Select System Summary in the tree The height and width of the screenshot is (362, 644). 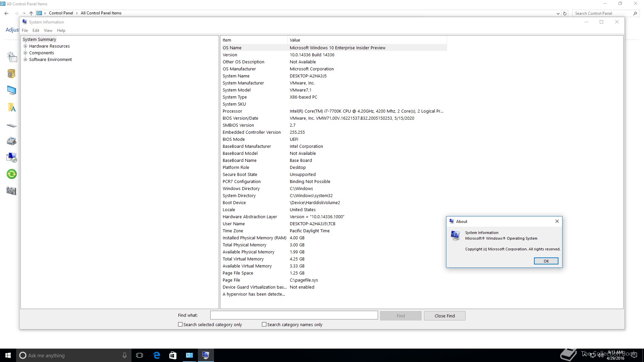click(39, 40)
